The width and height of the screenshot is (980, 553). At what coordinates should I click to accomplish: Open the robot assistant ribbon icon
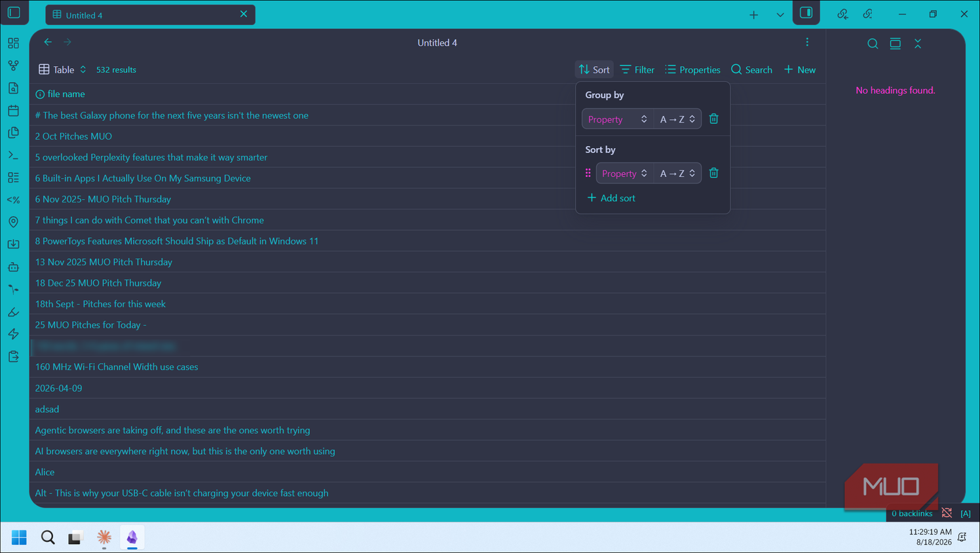click(13, 267)
